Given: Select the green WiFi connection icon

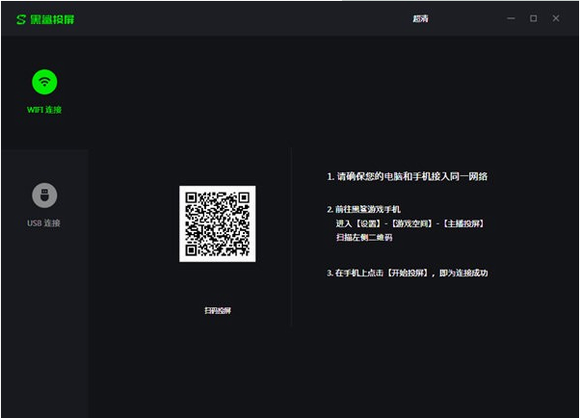Looking at the screenshot, I should click(x=44, y=82).
